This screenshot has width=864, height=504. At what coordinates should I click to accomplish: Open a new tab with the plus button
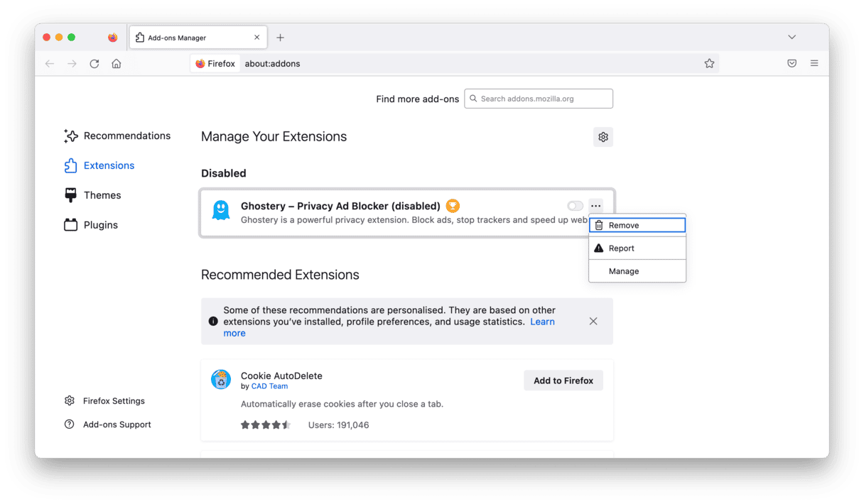point(280,38)
